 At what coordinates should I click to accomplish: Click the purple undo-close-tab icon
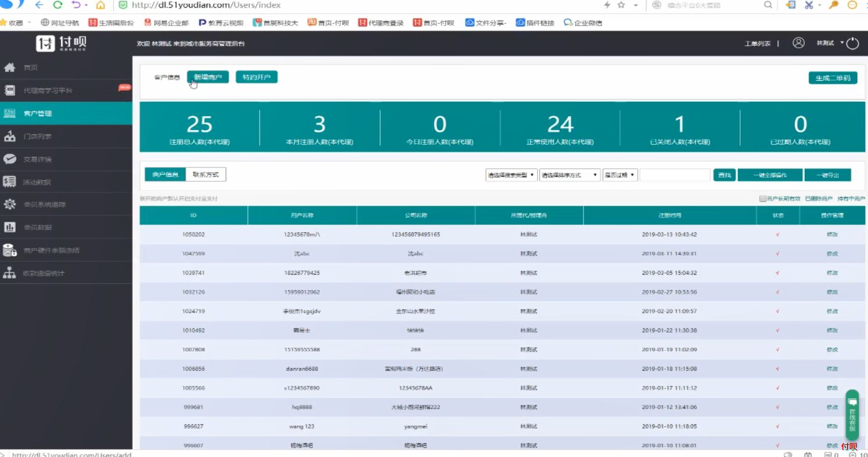click(x=76, y=5)
